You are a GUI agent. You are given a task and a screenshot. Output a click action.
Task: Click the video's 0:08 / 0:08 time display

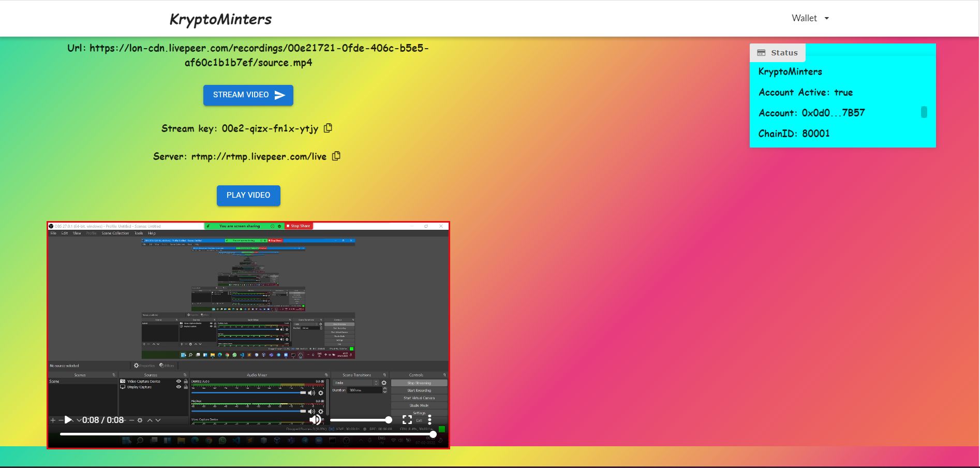(103, 420)
